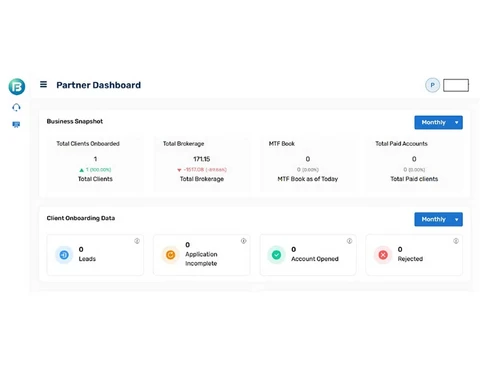The width and height of the screenshot is (500, 375).
Task: Open the presentation board sidebar icon
Action: [16, 125]
